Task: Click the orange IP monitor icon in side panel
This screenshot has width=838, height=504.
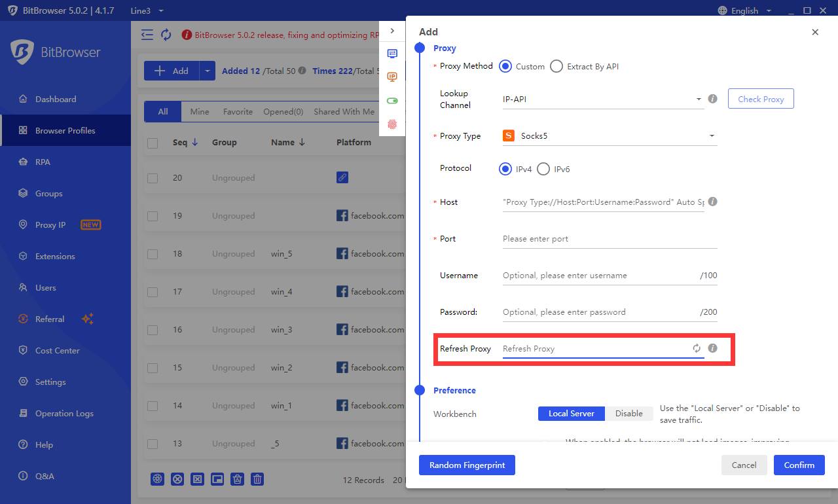Action: pyautogui.click(x=392, y=77)
